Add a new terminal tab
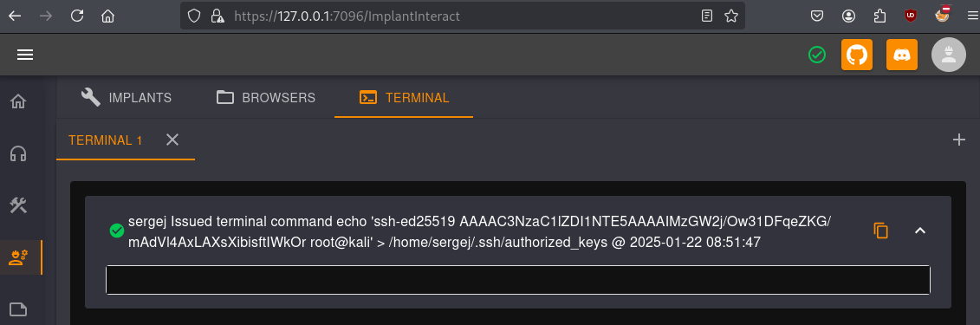This screenshot has height=325, width=980. [958, 140]
